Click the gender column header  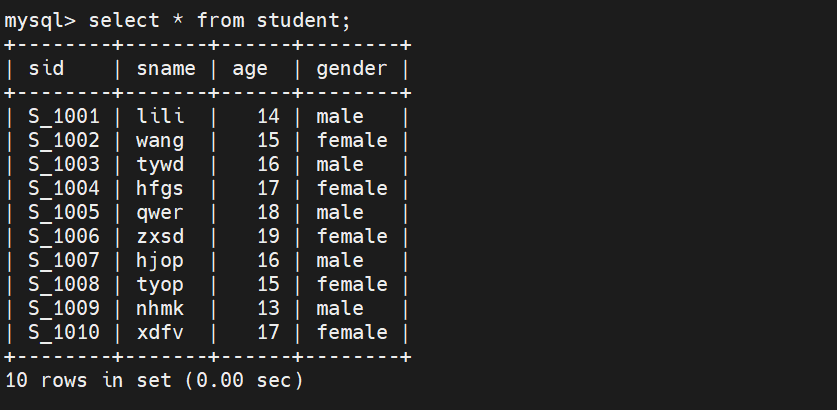(x=351, y=69)
